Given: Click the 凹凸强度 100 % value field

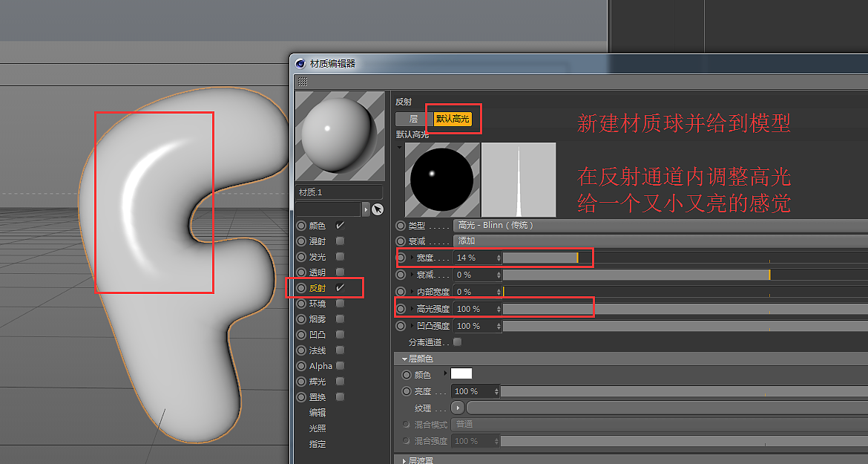Looking at the screenshot, I should pos(474,326).
